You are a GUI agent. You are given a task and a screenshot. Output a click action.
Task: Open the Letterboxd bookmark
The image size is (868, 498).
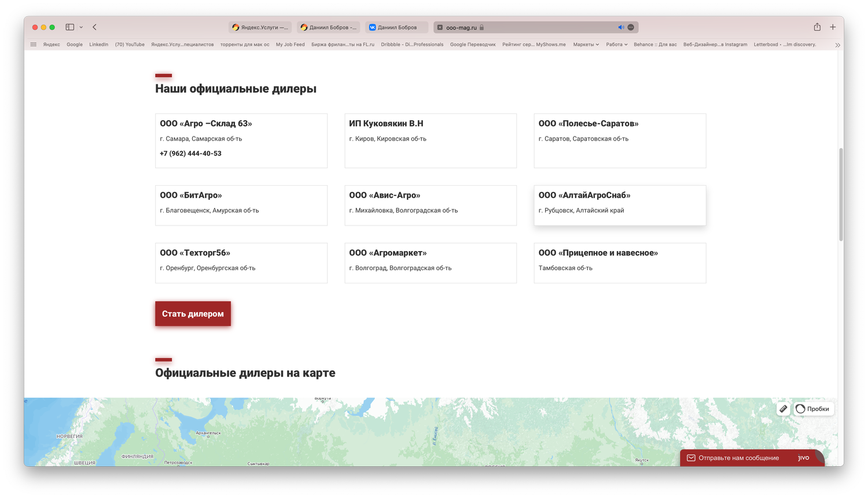coord(785,45)
